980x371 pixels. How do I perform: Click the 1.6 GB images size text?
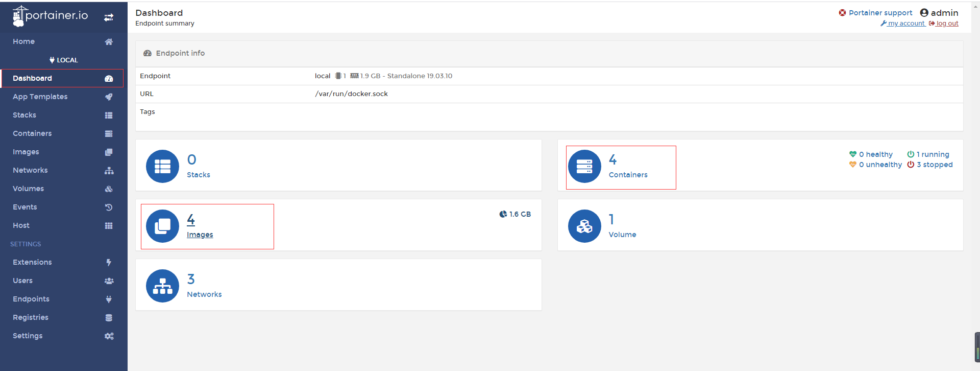[520, 214]
